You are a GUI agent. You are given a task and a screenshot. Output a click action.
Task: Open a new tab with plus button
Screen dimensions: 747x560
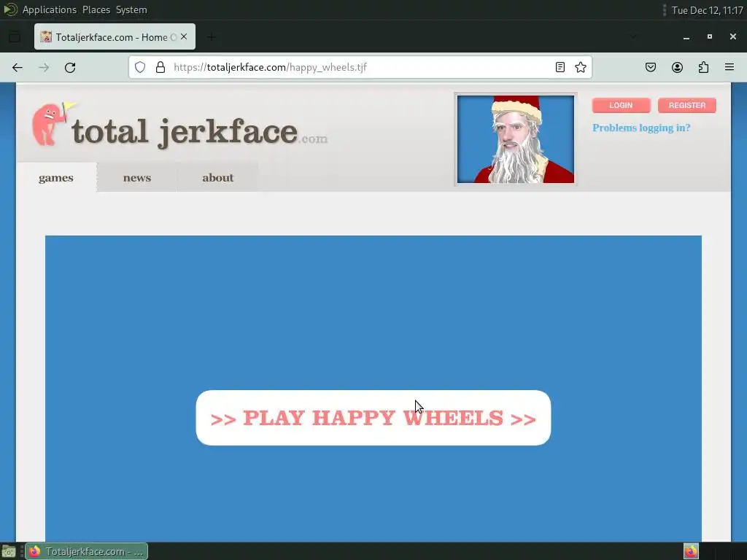pyautogui.click(x=212, y=36)
